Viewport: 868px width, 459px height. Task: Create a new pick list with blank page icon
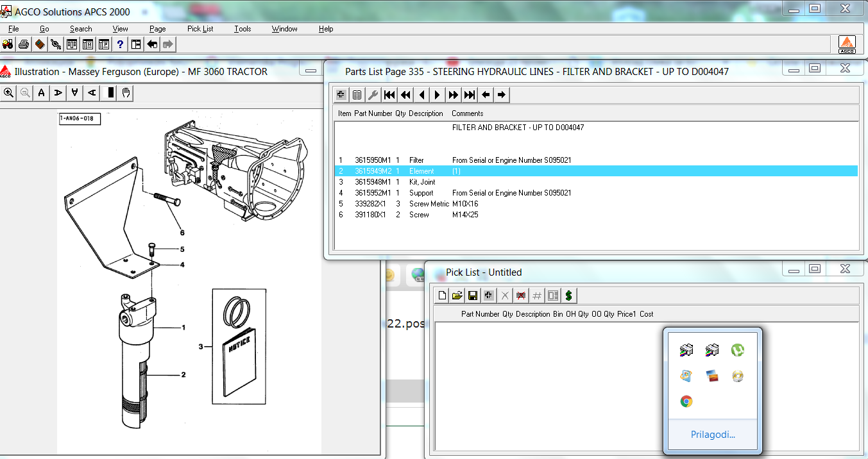tap(441, 296)
